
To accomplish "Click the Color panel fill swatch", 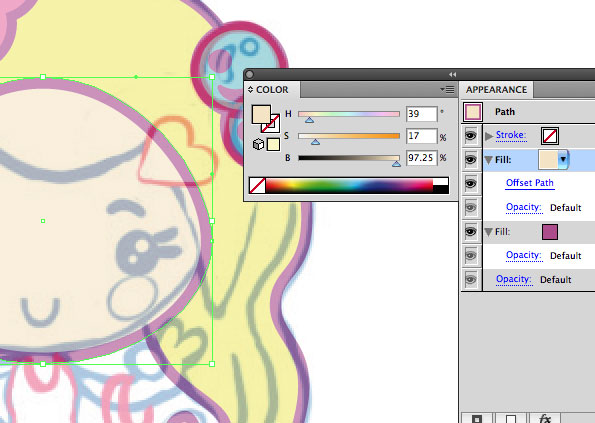I will [261, 115].
